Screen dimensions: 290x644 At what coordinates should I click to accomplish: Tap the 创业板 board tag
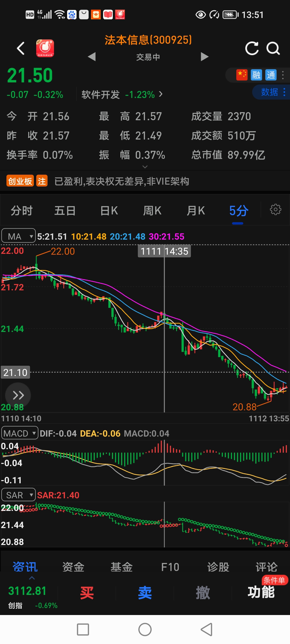coord(20,181)
